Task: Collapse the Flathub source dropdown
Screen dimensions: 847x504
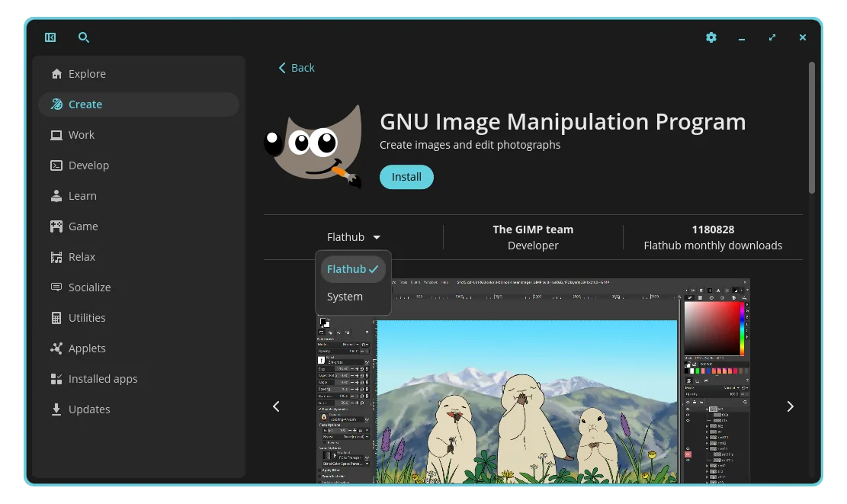Action: click(353, 237)
